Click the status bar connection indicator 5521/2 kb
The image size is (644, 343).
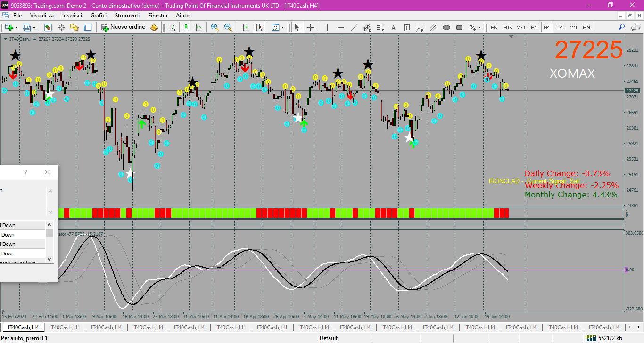(x=604, y=338)
